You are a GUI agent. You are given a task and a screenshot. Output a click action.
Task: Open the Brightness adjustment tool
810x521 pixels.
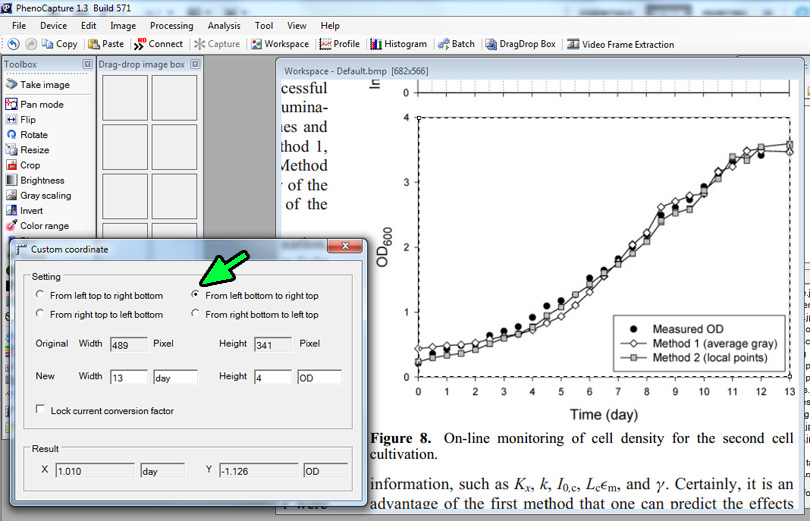point(41,180)
